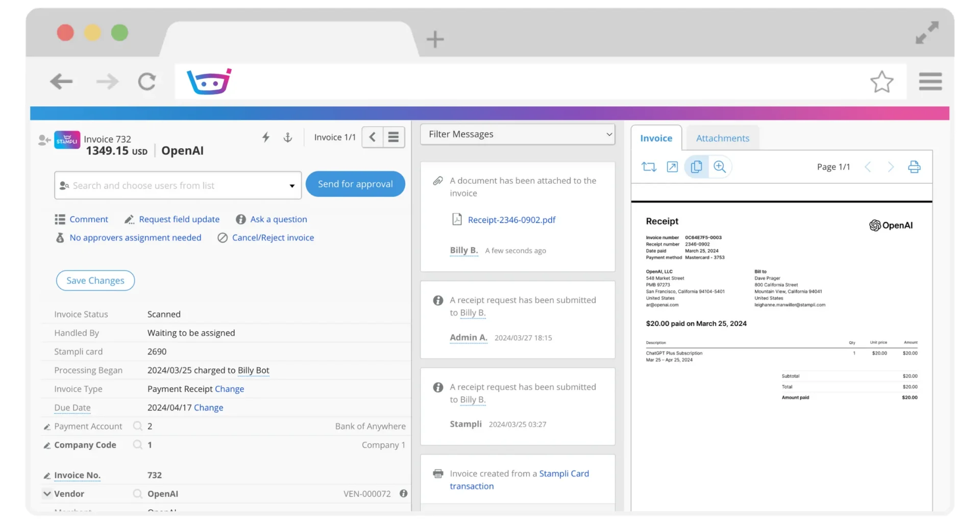
Task: Click the lightning bolt quick action icon
Action: point(266,137)
